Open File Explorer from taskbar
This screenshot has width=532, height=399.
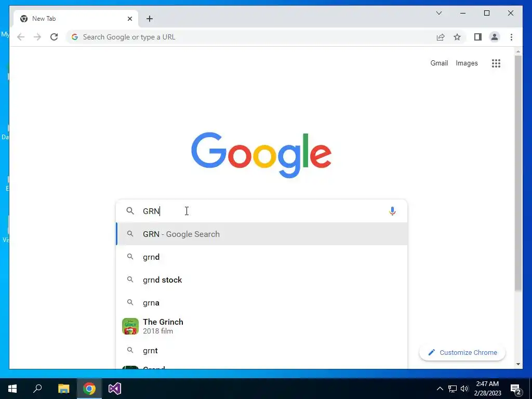(63, 389)
